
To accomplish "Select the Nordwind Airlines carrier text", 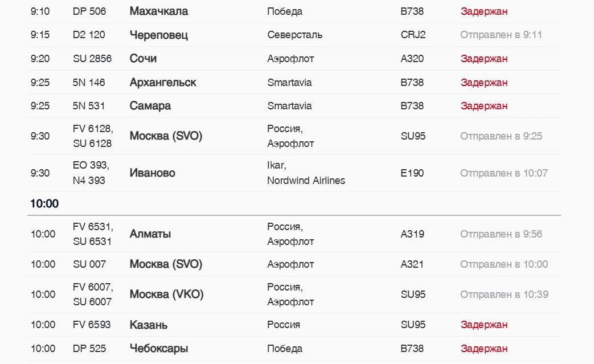I will (306, 181).
